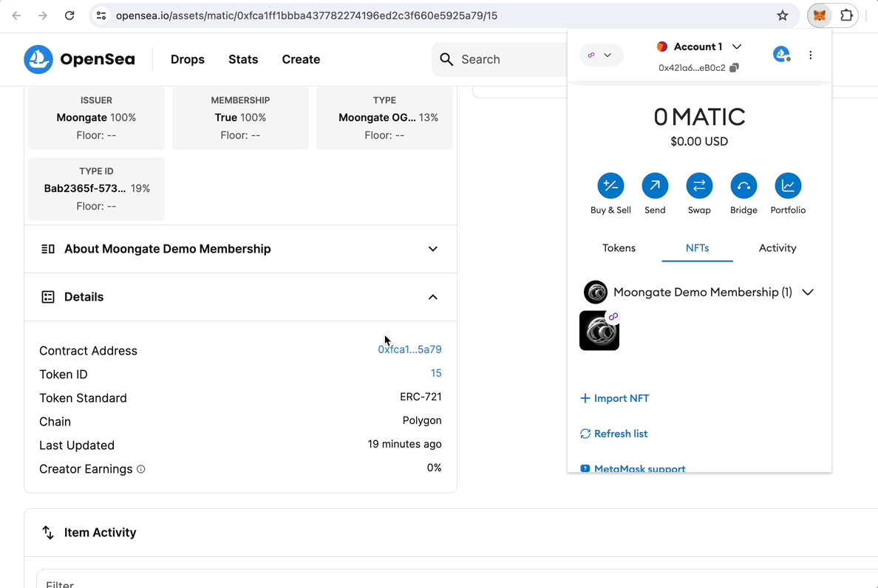Bookmark this page with star icon
This screenshot has height=588, width=878.
(x=783, y=16)
